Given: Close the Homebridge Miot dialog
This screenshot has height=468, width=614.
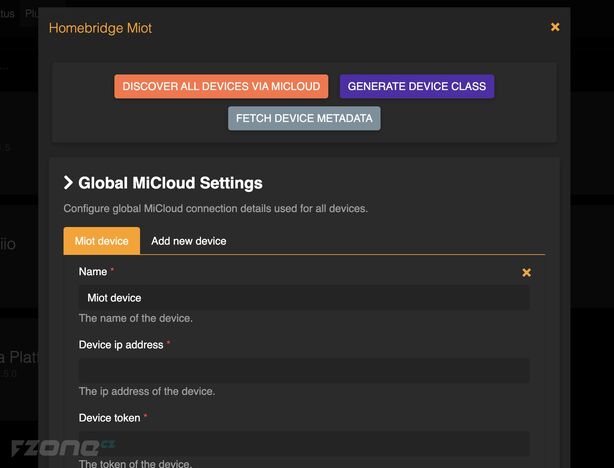Looking at the screenshot, I should pos(555,27).
